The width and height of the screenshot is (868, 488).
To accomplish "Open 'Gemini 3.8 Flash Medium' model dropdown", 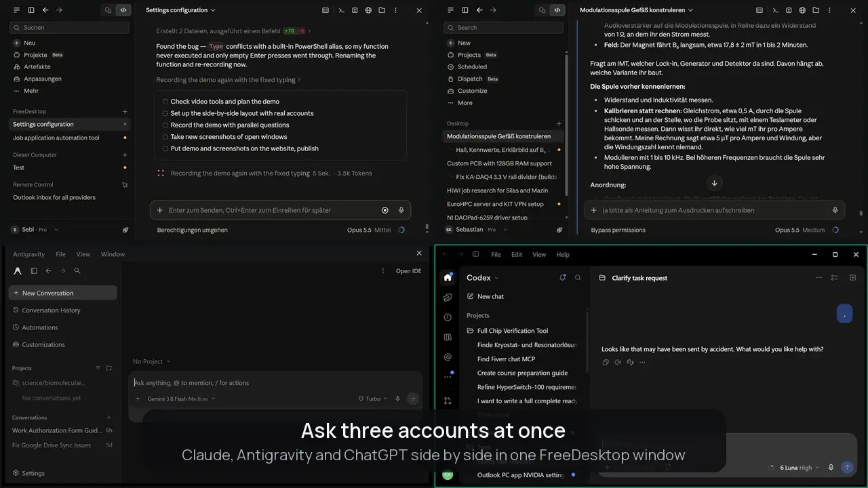I will click(x=181, y=399).
